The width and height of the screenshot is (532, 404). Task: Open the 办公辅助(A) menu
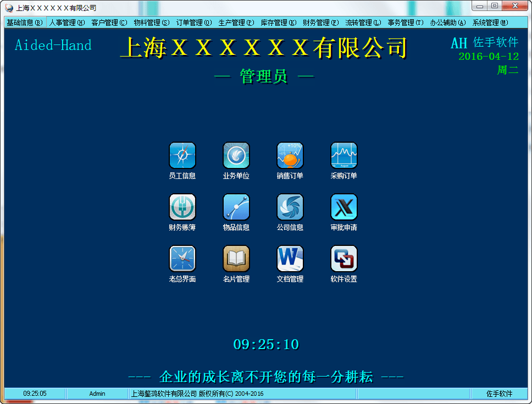point(448,23)
